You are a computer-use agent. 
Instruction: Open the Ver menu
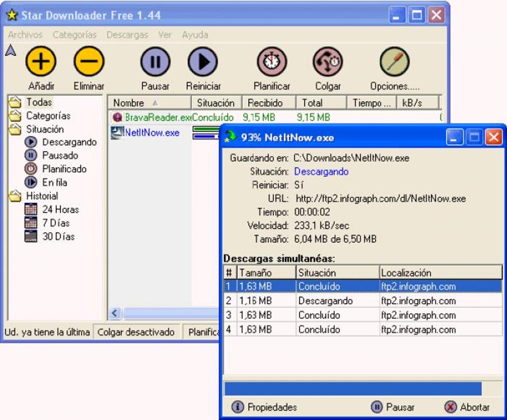point(165,35)
